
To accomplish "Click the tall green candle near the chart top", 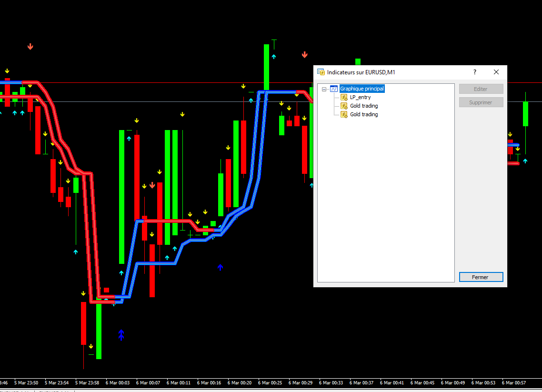I will (266, 67).
